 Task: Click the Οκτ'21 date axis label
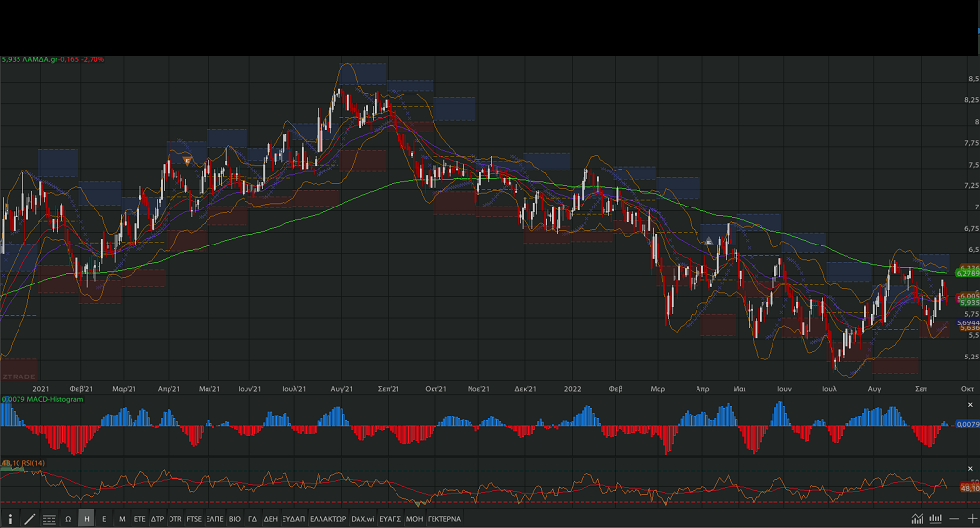[435, 389]
